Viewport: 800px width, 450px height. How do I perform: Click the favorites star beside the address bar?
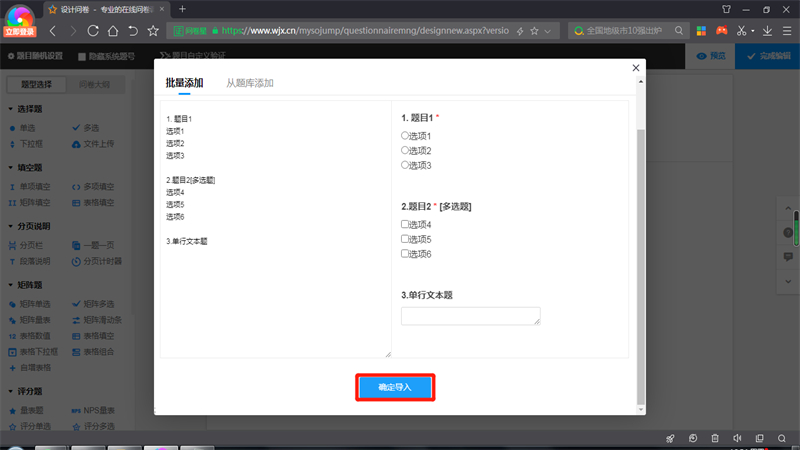pyautogui.click(x=153, y=31)
